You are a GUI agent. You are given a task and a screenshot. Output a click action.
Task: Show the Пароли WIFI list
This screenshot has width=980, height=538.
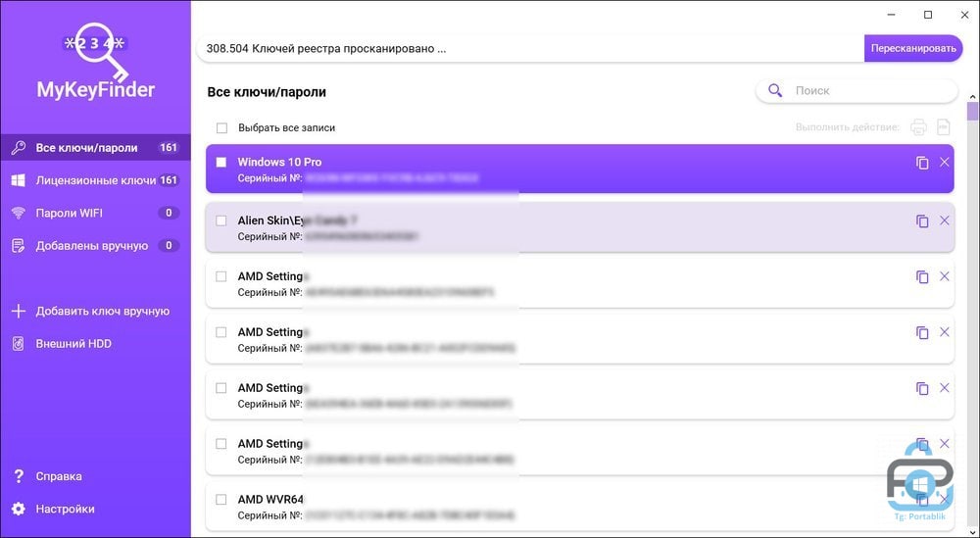(95, 213)
